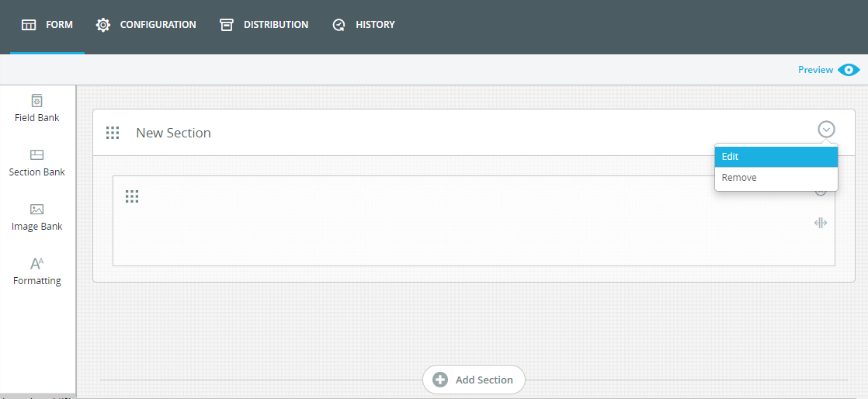The image size is (868, 399).
Task: Open the Formatting panel
Action: pos(37,271)
